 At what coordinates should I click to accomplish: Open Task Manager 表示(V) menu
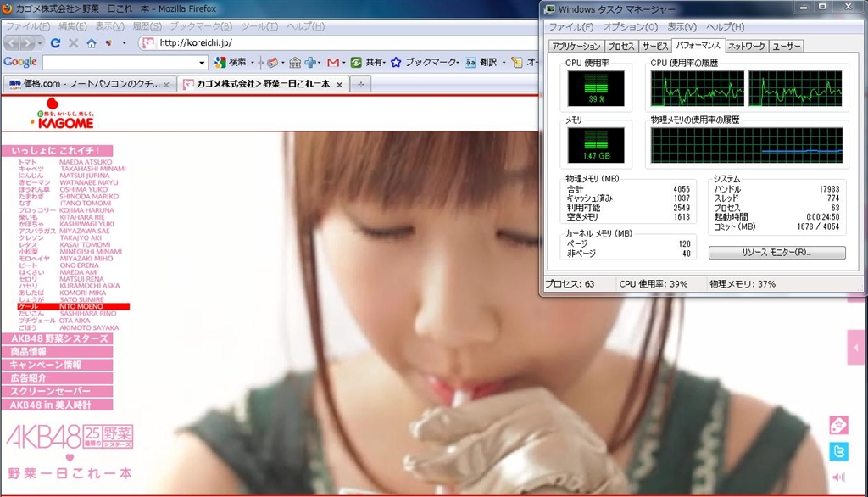tap(682, 26)
